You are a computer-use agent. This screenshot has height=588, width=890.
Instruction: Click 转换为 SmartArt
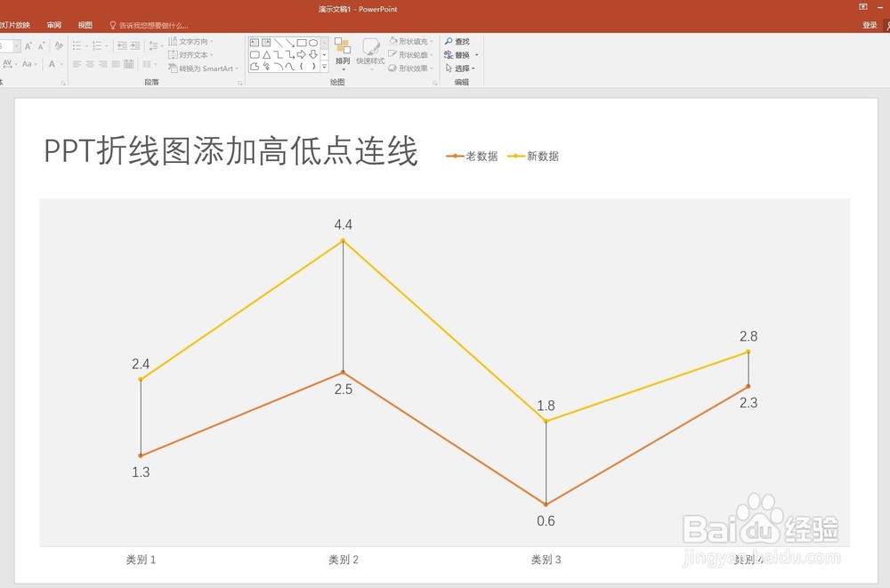[203, 68]
